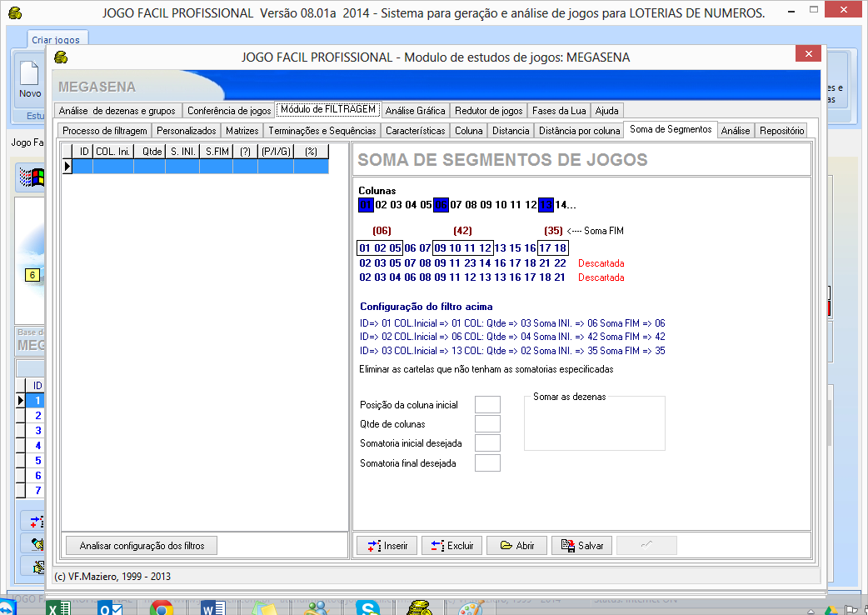868x615 pixels.
Task: Open Word from the taskbar
Action: point(213,608)
